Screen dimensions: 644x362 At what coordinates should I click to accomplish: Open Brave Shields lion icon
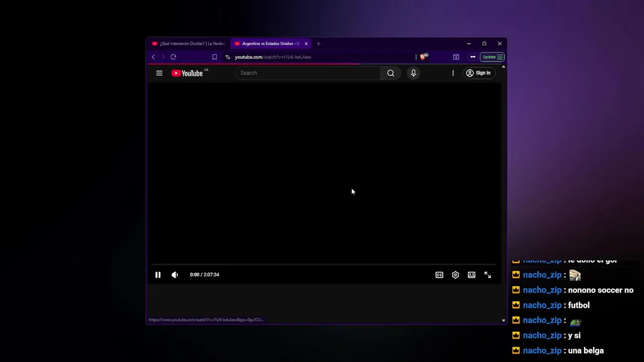coord(423,57)
